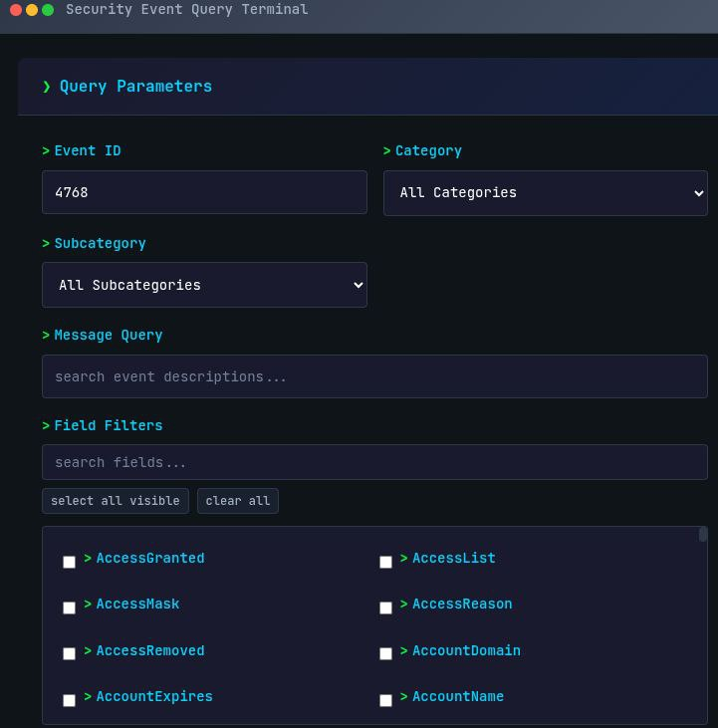The image size is (718, 728).
Task: Click the green maximize window dot
Action: pos(48,10)
